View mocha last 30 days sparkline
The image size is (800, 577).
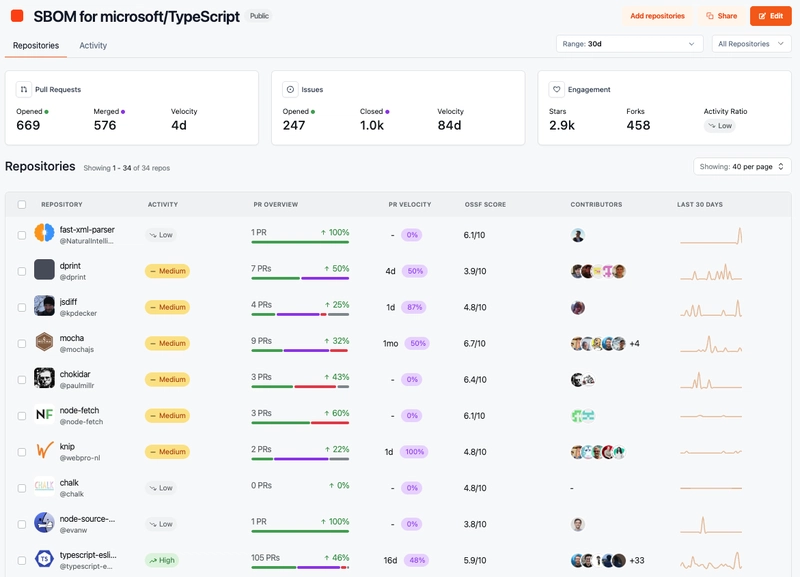tap(711, 344)
